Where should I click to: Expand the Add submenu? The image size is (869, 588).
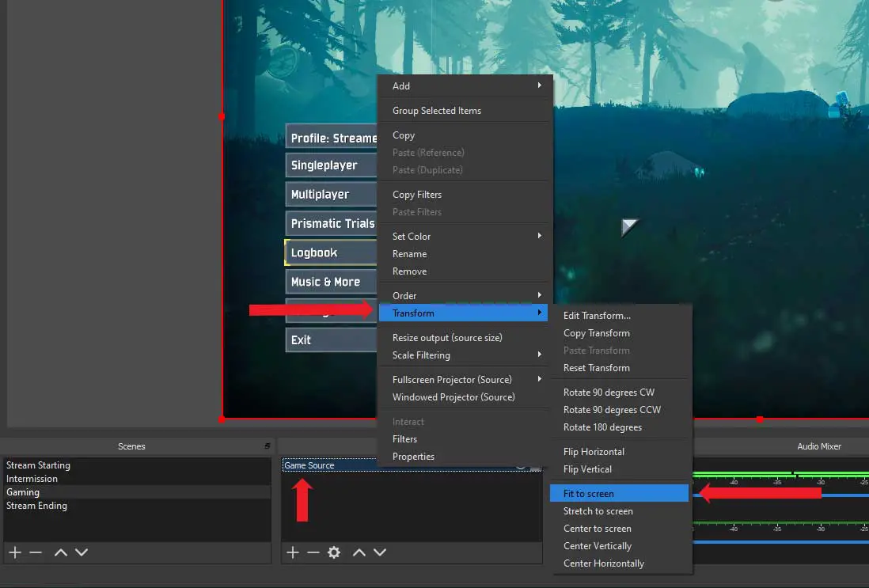point(465,86)
